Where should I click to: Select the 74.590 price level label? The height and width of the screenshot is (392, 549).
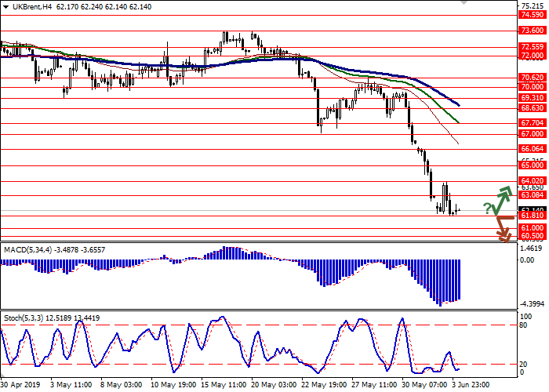pos(532,15)
